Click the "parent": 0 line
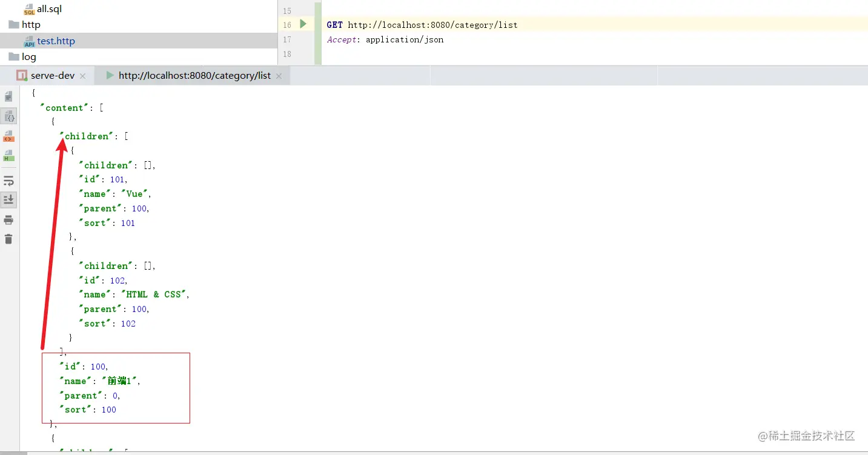868x455 pixels. [x=90, y=396]
